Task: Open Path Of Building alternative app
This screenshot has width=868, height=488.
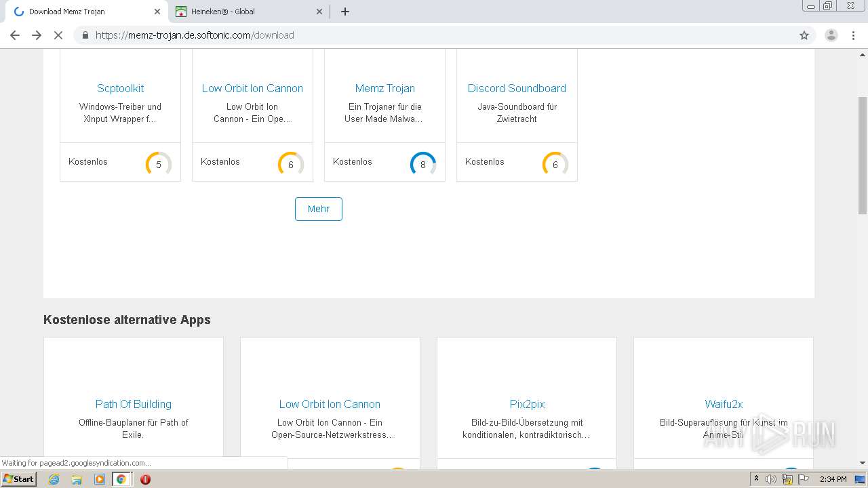Action: click(134, 404)
